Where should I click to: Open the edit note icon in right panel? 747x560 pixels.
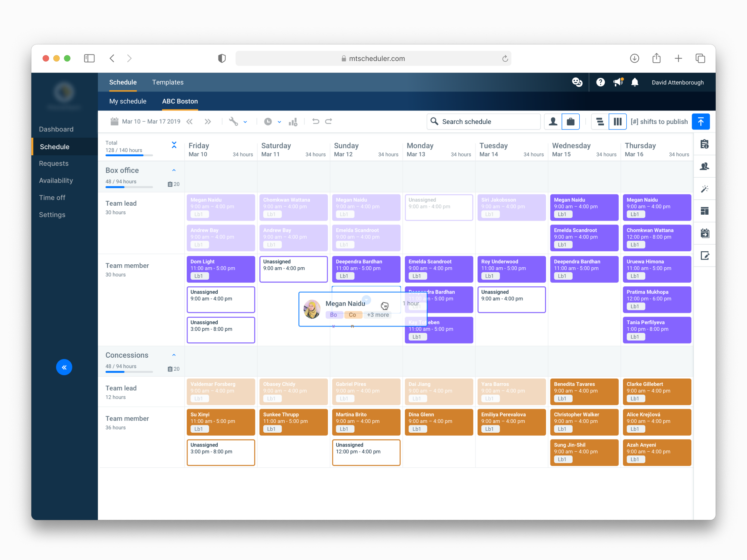705,256
